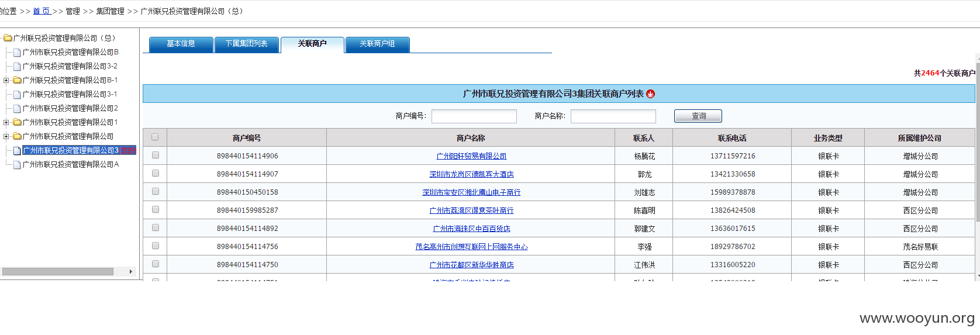980x335 pixels.
Task: Click contact name 江伟洪
Action: (644, 265)
